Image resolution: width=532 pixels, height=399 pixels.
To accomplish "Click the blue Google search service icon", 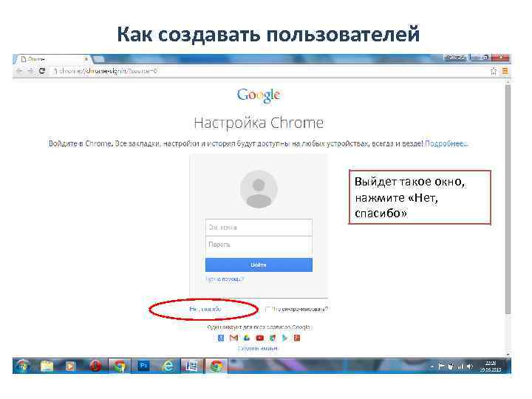I will click(221, 338).
